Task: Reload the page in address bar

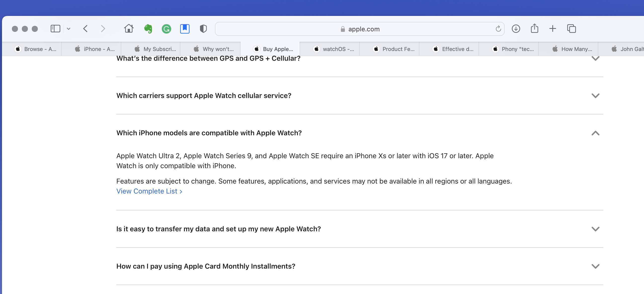Action: pos(498,29)
